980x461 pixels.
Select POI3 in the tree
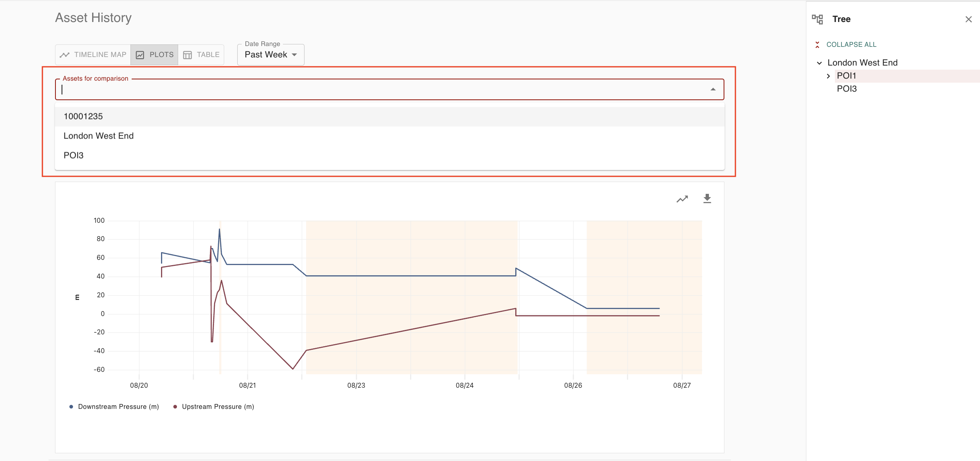(847, 89)
